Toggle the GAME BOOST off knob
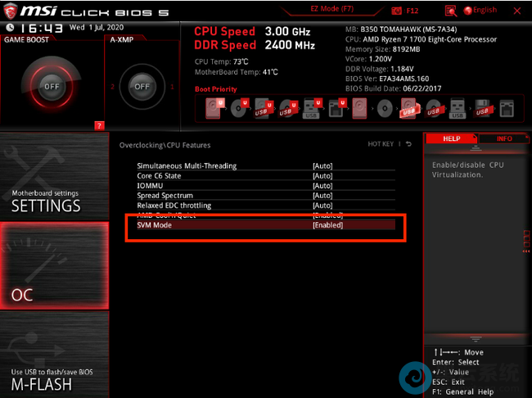Image resolution: width=532 pixels, height=398 pixels. 52,86
